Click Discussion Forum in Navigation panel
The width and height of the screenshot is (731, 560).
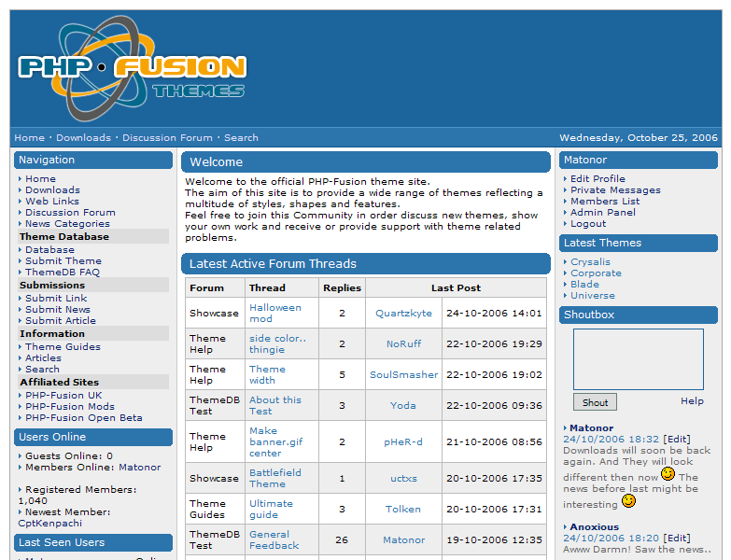tap(70, 213)
